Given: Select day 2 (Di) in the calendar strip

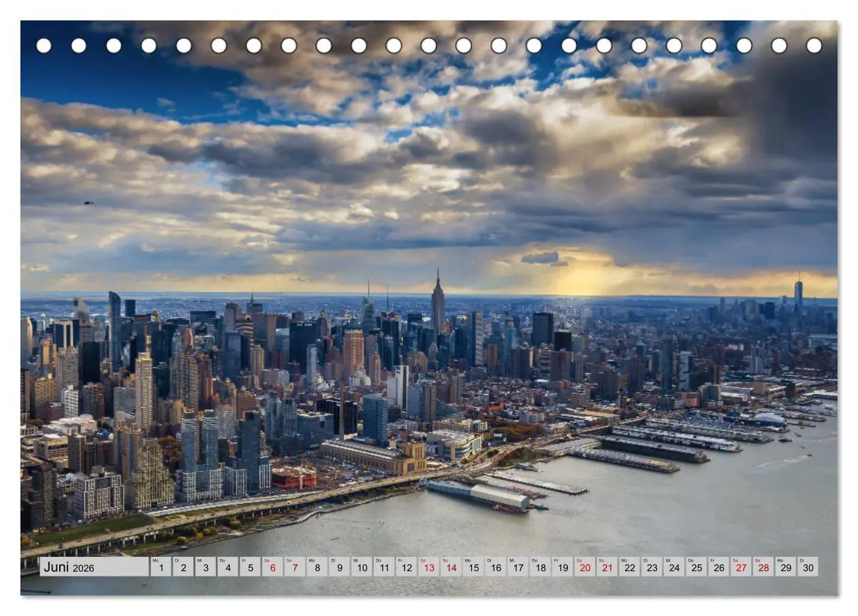Looking at the screenshot, I should point(183,567).
